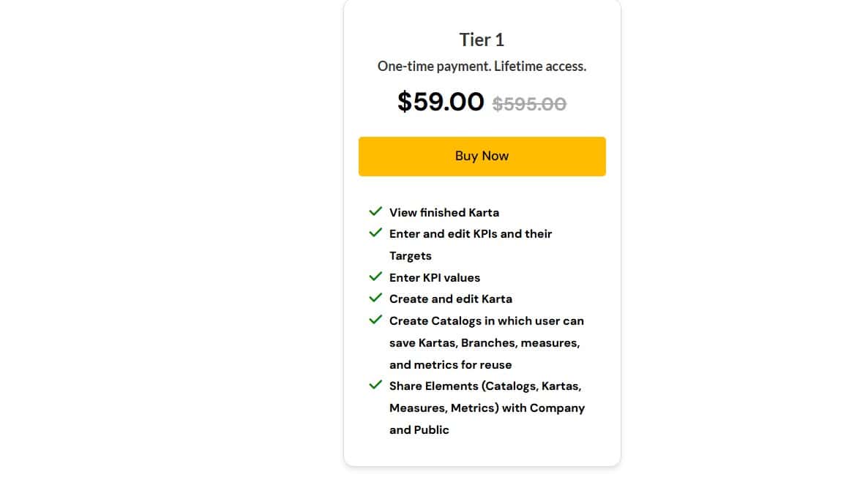Click the Share Elements feature description
This screenshot has width=868, height=477.
pyautogui.click(x=485, y=407)
